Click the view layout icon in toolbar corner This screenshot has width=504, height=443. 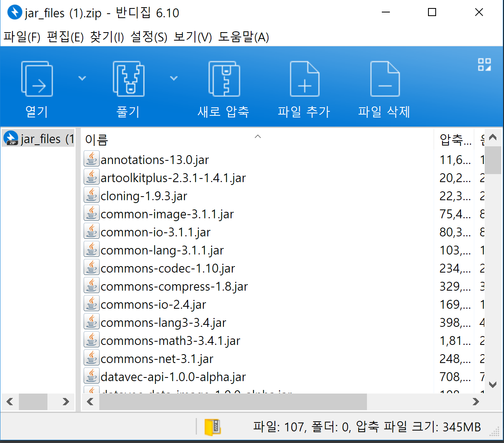(x=484, y=64)
